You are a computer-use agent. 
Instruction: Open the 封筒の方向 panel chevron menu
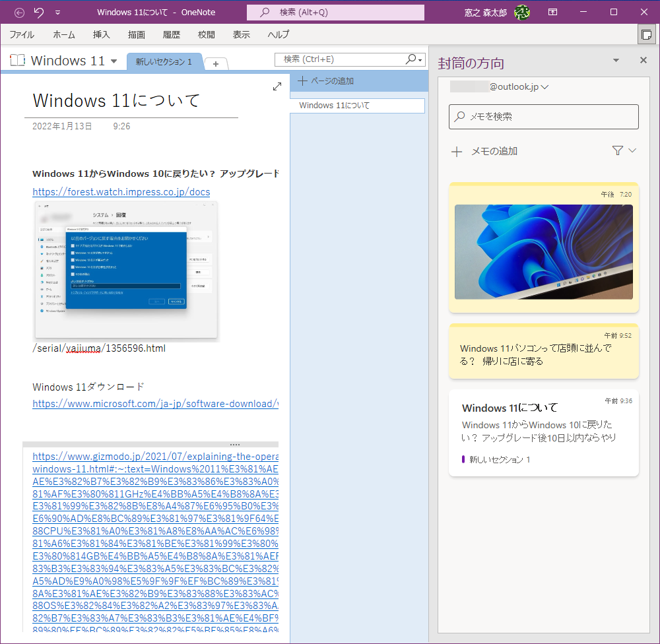click(x=615, y=60)
